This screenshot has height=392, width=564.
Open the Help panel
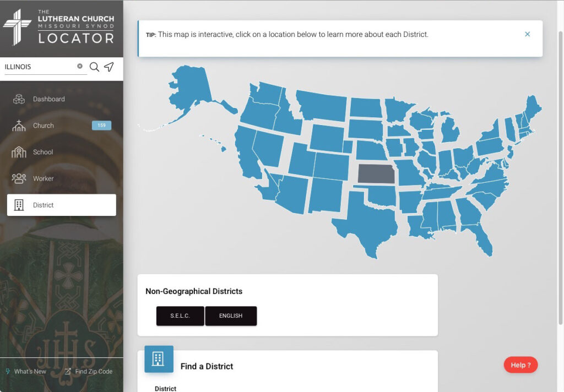520,364
